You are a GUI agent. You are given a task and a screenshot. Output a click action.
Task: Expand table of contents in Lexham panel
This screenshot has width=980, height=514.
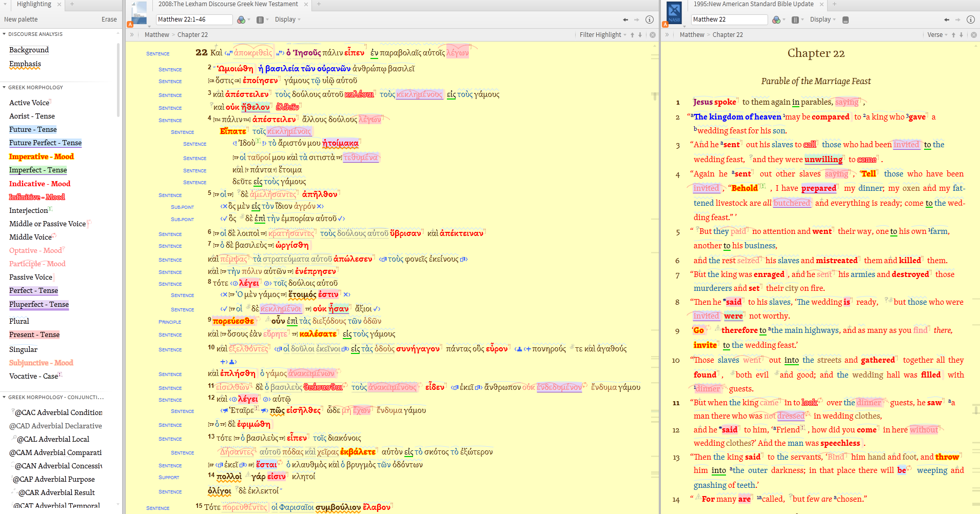coord(132,35)
